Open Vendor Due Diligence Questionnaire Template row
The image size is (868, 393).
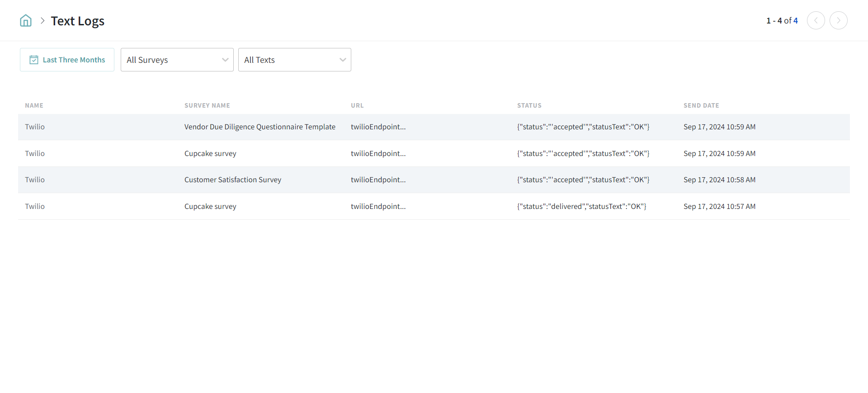(x=259, y=127)
